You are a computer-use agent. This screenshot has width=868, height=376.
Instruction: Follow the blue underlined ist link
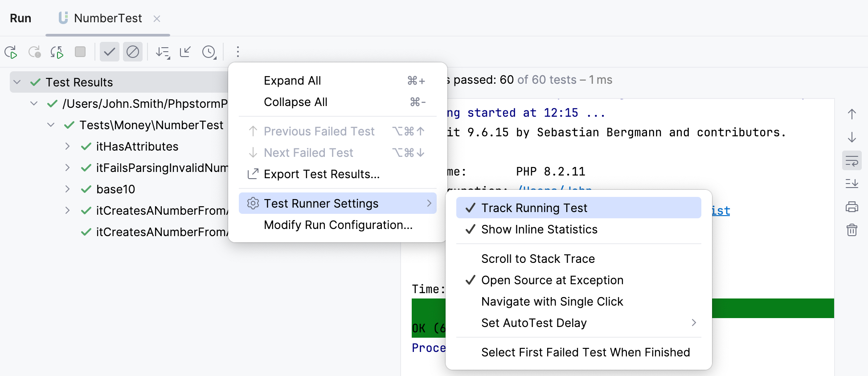pos(720,210)
